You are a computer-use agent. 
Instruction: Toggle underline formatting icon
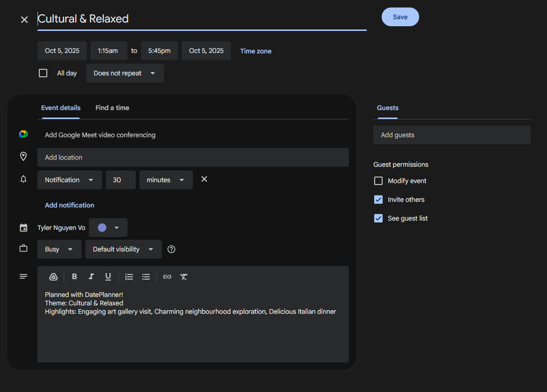108,277
